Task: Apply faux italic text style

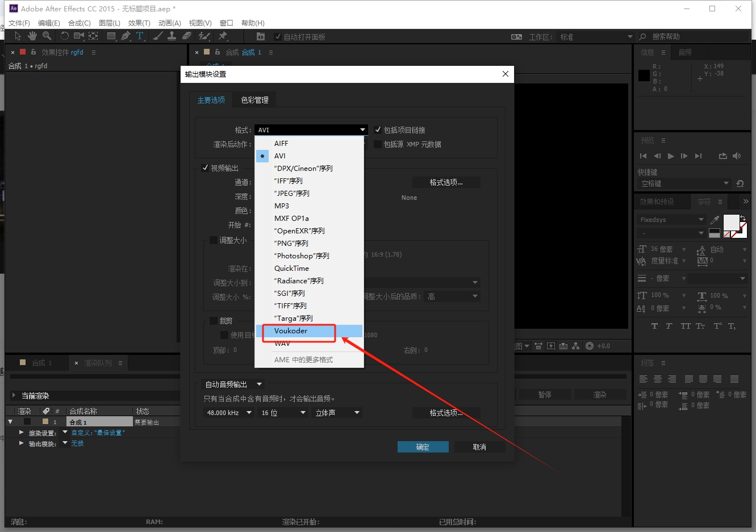Action: pos(669,326)
